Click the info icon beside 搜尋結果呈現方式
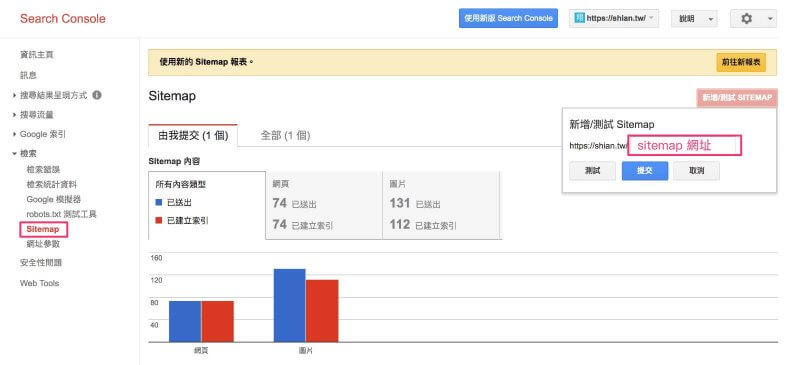Screen dimensions: 800x365 point(97,95)
